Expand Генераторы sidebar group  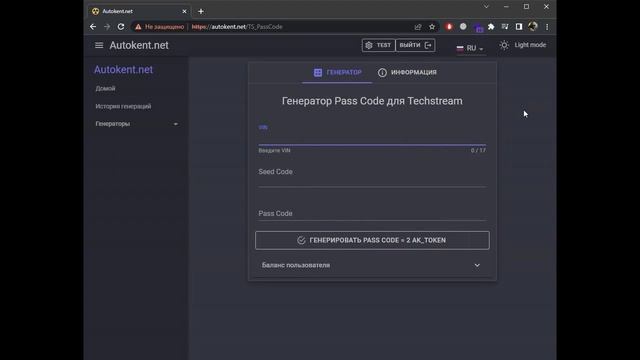tap(136, 124)
